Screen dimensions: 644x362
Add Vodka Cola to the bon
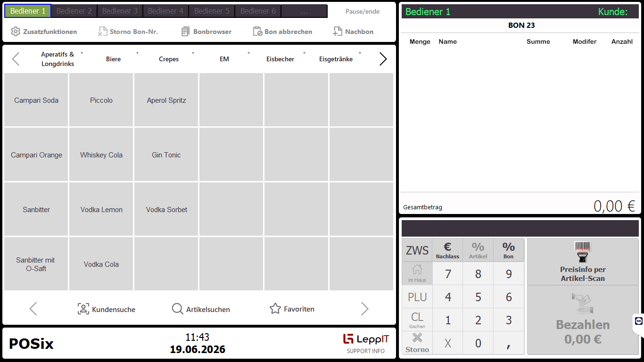[101, 264]
